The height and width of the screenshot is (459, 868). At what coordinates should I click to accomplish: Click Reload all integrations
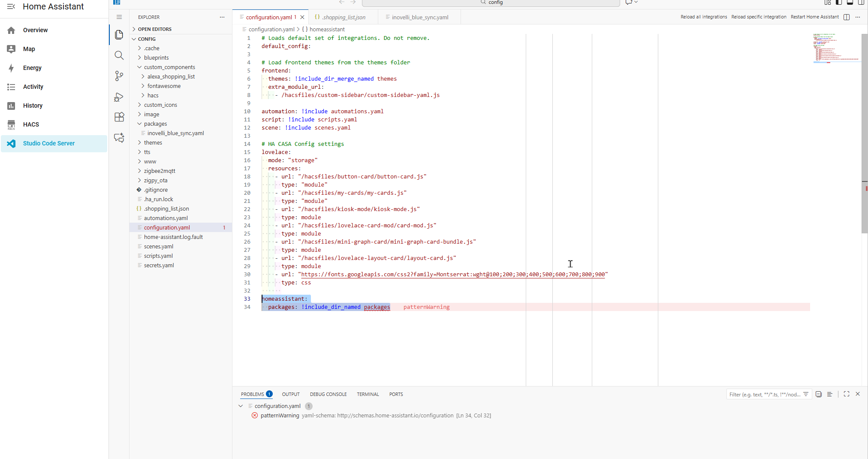[704, 17]
